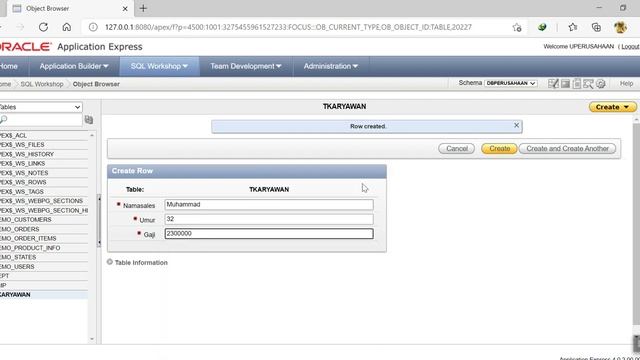The width and height of the screenshot is (640, 360).
Task: Open the Application Builder menu
Action: [x=74, y=66]
